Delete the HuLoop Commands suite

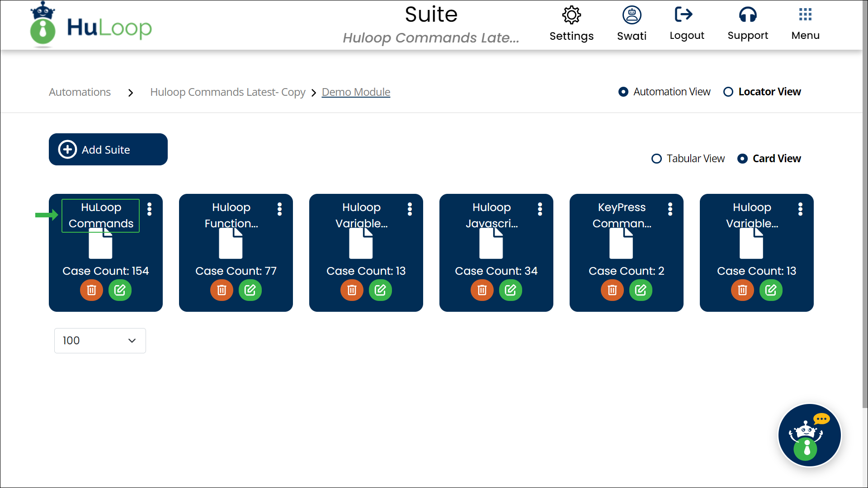click(x=91, y=290)
